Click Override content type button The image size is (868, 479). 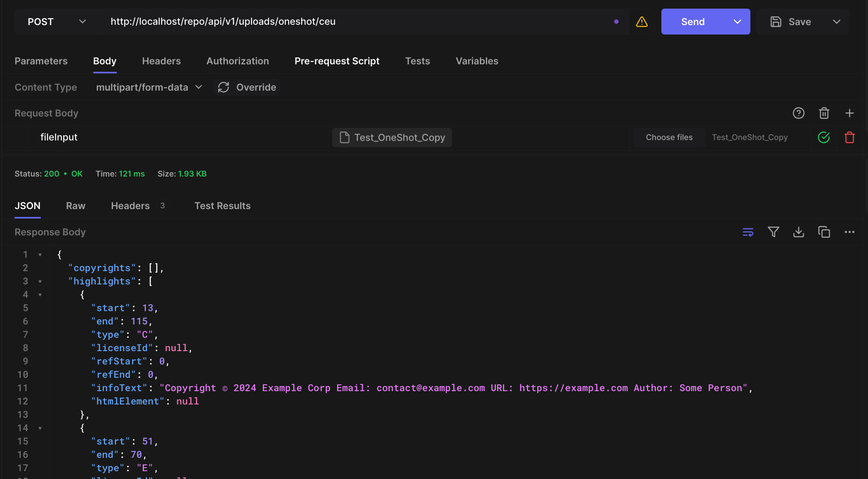(x=247, y=87)
